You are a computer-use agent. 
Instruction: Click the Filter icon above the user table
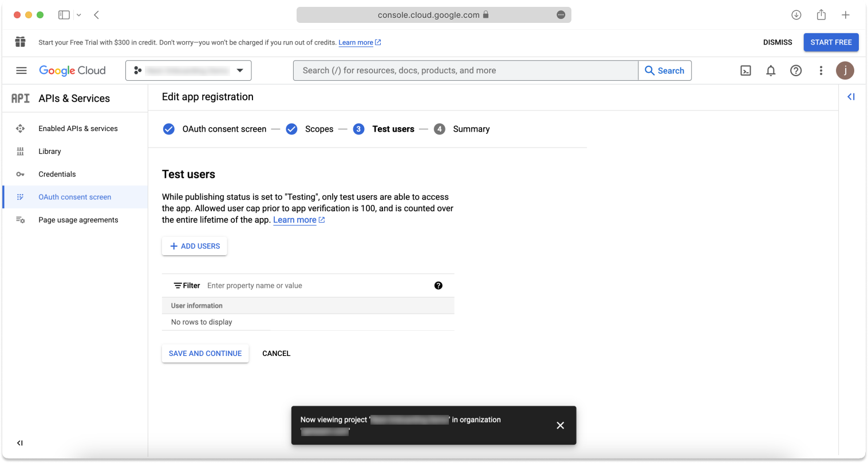178,285
